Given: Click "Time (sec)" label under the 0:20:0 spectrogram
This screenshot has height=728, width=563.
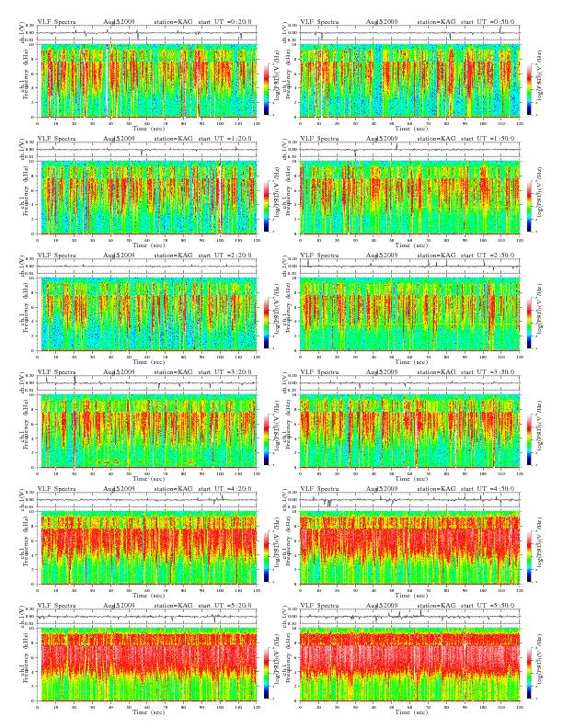Looking at the screenshot, I should (x=149, y=128).
